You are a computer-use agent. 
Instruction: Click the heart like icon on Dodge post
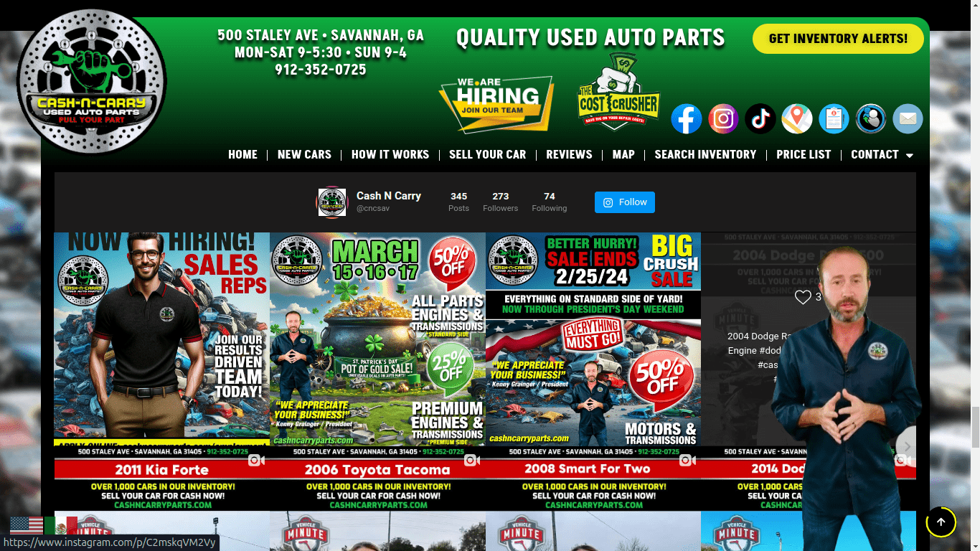click(803, 297)
